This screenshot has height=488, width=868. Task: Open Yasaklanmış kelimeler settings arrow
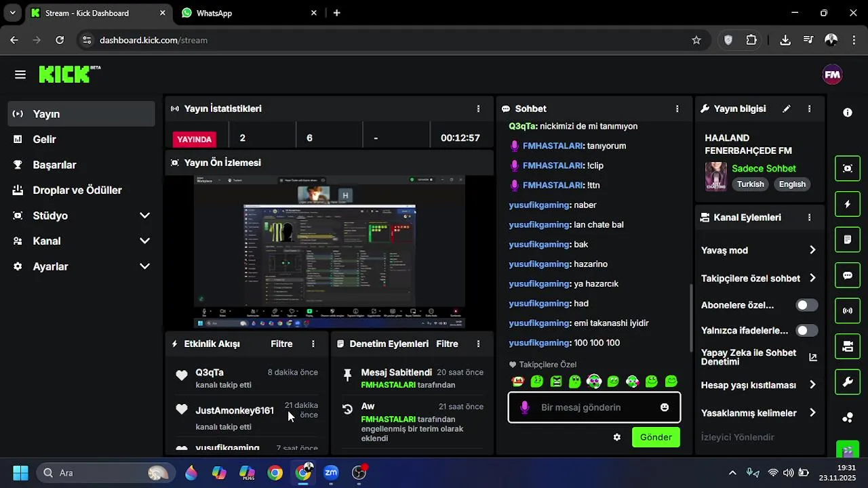coord(812,413)
